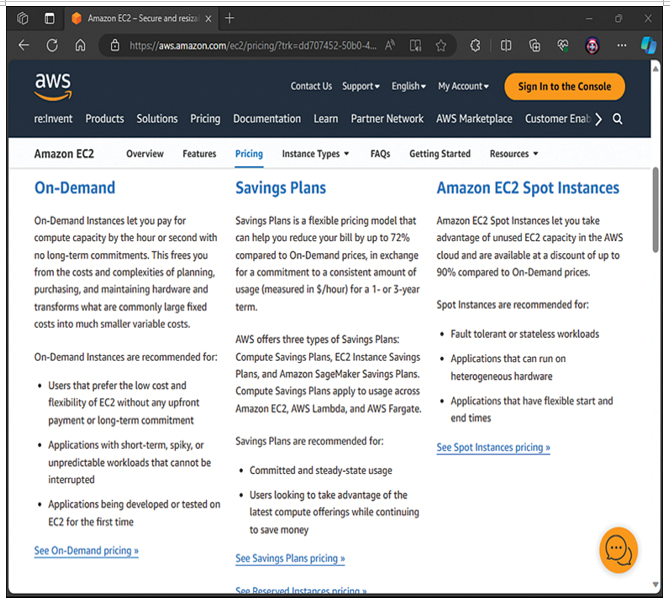This screenshot has width=670, height=602.
Task: Switch to the Features tab
Action: [199, 154]
